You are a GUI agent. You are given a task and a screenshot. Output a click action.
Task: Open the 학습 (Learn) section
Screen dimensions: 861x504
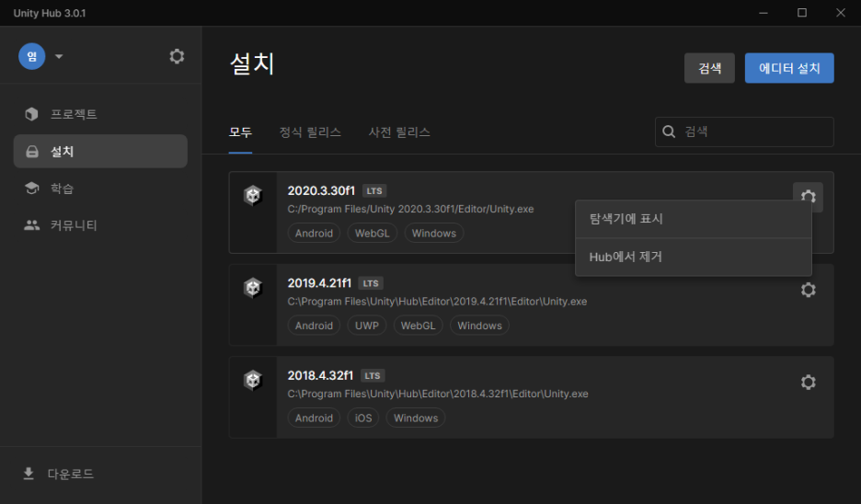point(100,189)
